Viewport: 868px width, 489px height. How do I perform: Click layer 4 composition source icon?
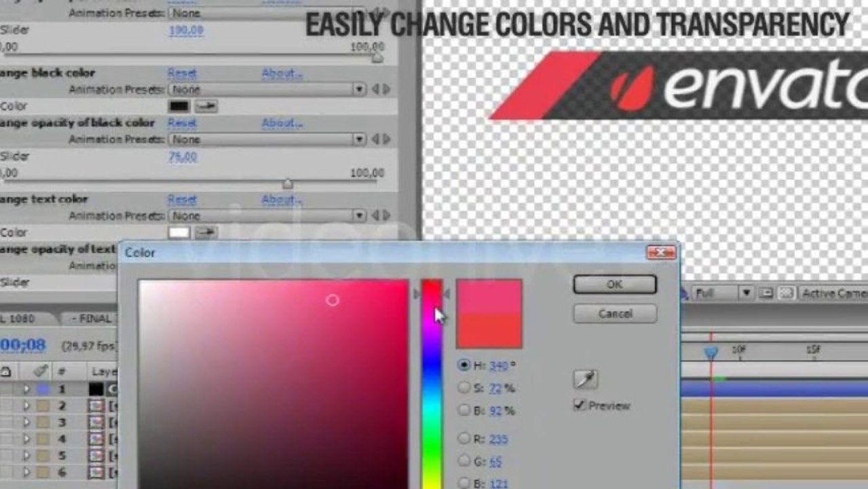coord(96,439)
